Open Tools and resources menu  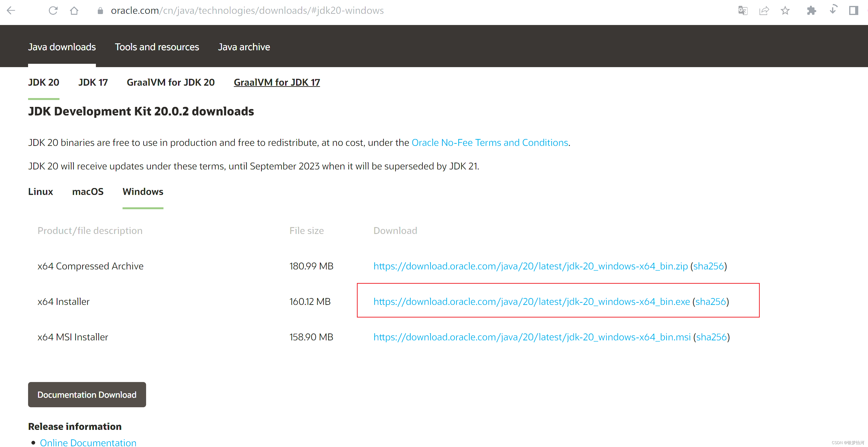coord(157,47)
